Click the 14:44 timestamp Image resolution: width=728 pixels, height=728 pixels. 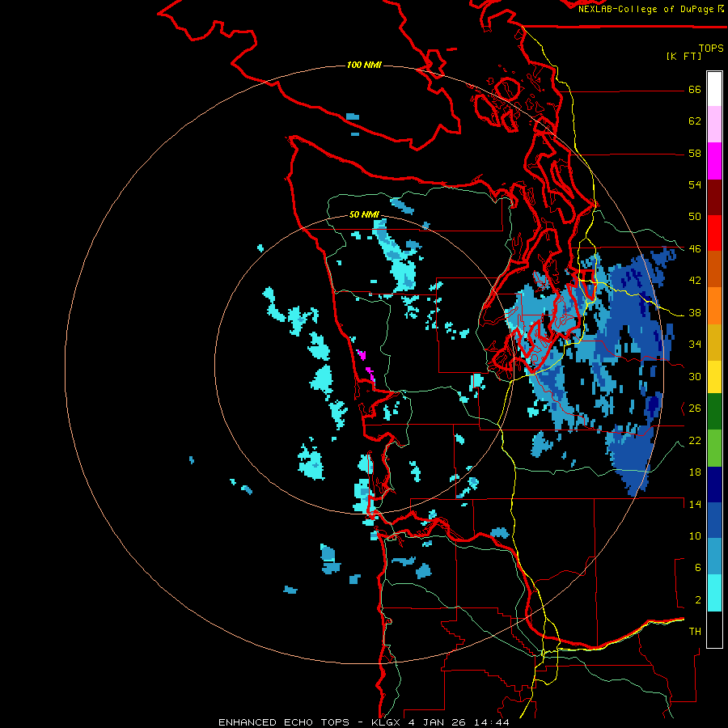click(x=492, y=722)
